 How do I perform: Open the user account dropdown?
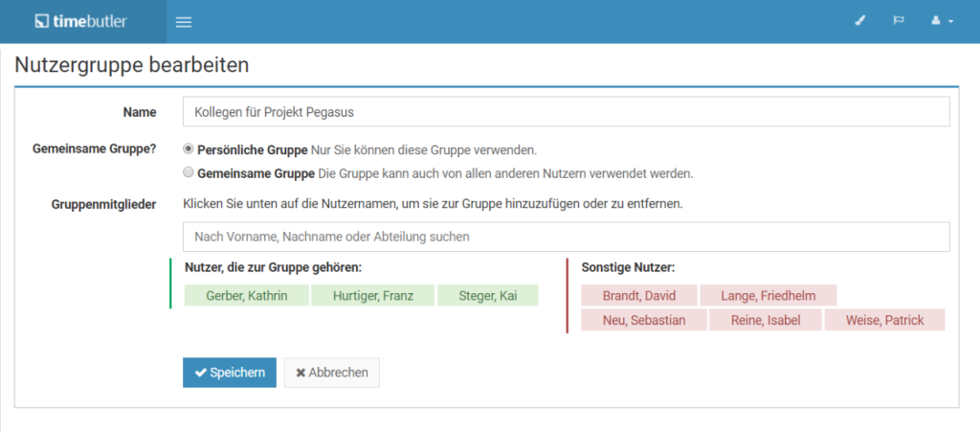pyautogui.click(x=942, y=21)
